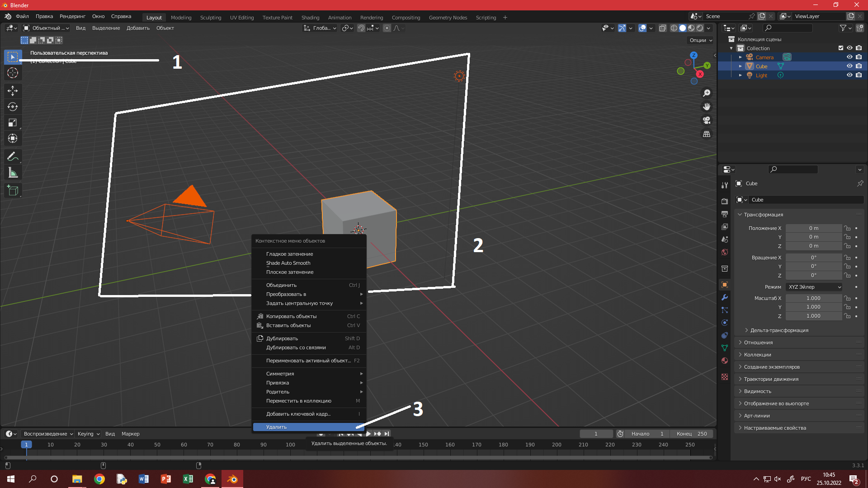
Task: Click the outliner search field
Action: [787, 28]
